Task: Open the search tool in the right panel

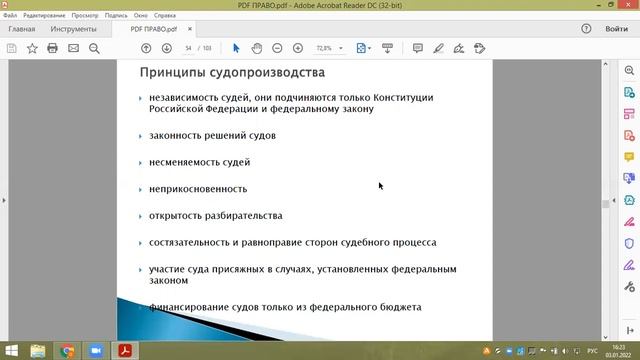Action: coord(629,70)
